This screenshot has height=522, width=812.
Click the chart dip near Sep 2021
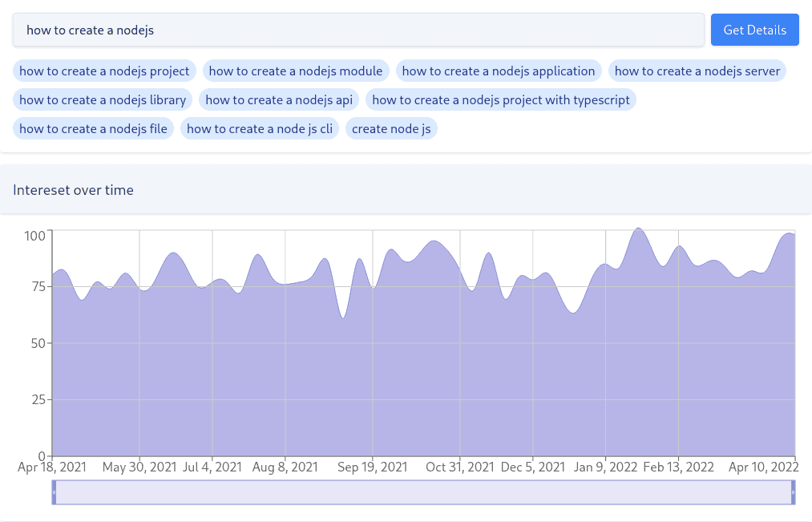click(x=343, y=318)
